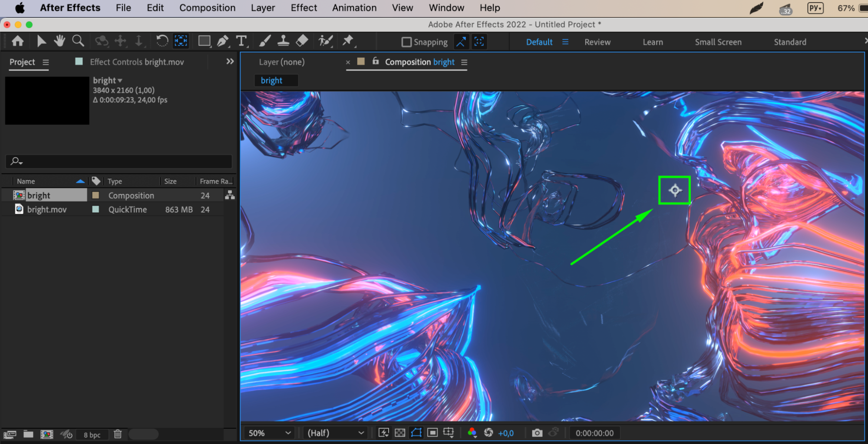
Task: Select the Clone Stamp tool
Action: coord(283,41)
